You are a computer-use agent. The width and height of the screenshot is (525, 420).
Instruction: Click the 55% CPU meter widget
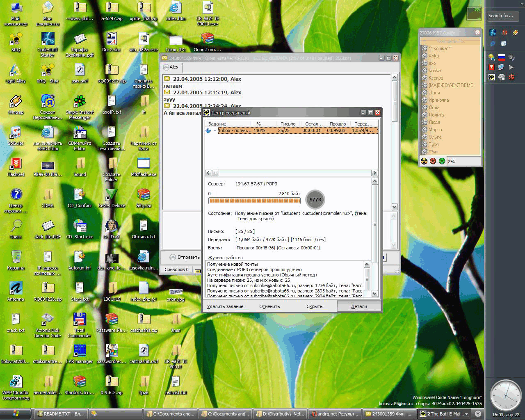tap(474, 13)
